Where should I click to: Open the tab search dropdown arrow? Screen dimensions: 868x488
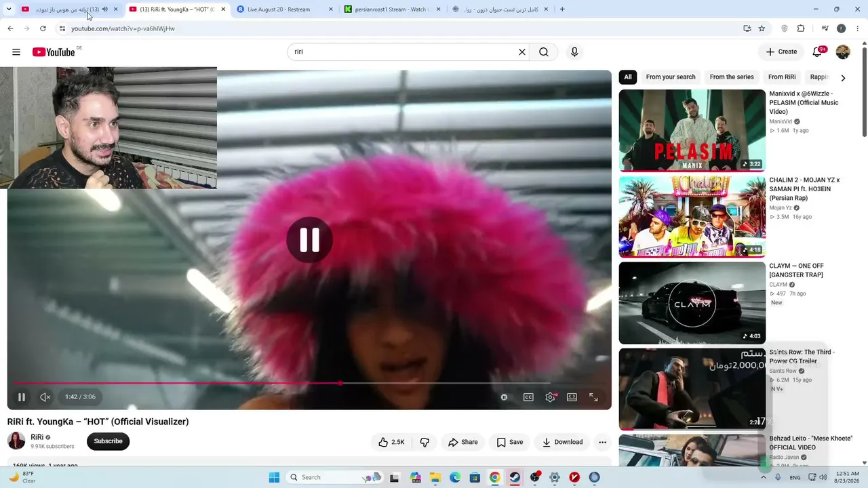point(9,9)
